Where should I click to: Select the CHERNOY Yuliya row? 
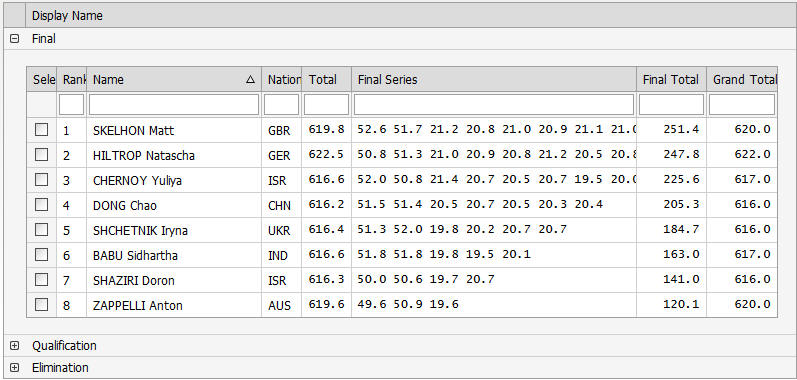402,180
